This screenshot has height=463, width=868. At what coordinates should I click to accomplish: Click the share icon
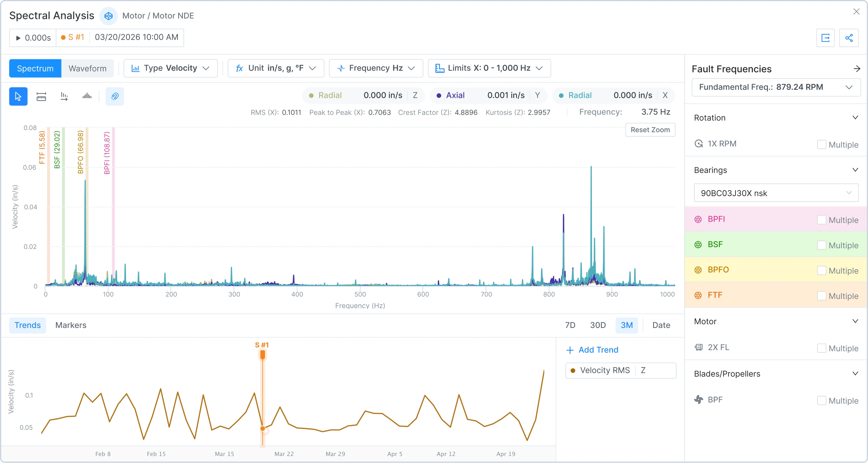point(849,38)
